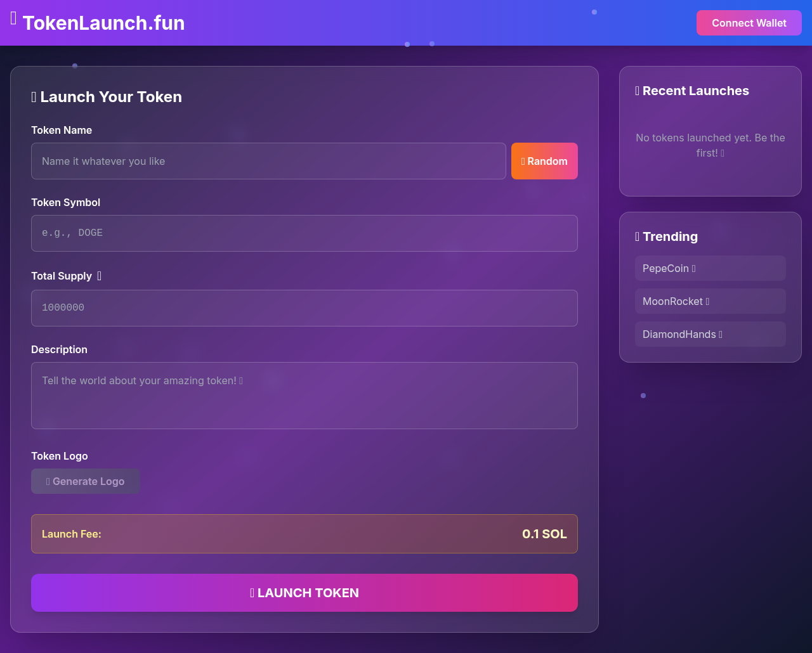Screen dimensions: 812x653
Task: Click the Token Name input field
Action: pyautogui.click(x=268, y=161)
